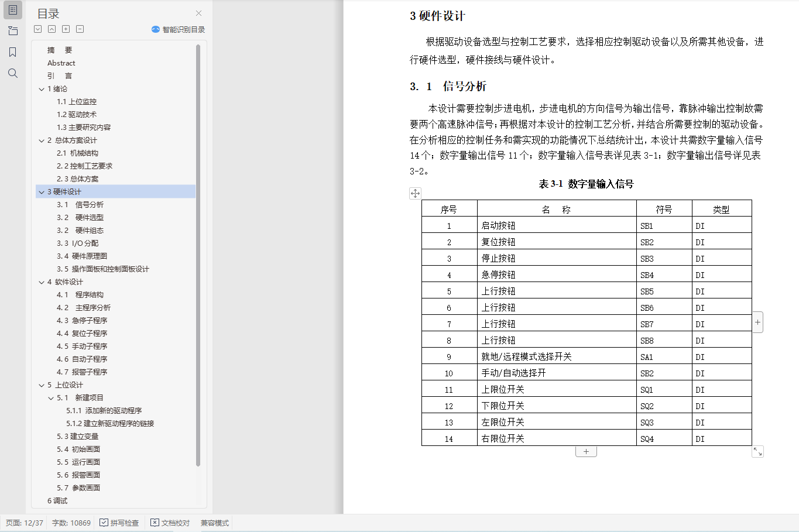Click the table move handle icon

tap(415, 193)
